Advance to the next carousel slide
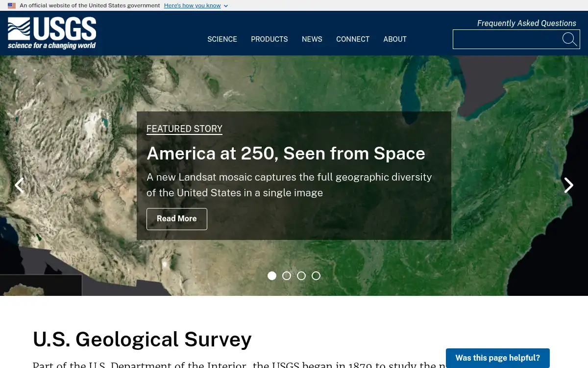588x368 pixels. pyautogui.click(x=568, y=185)
